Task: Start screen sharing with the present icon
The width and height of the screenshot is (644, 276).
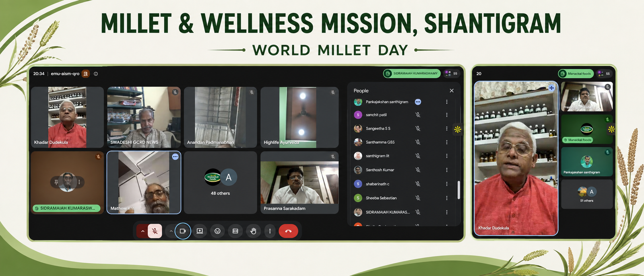Action: tap(200, 231)
